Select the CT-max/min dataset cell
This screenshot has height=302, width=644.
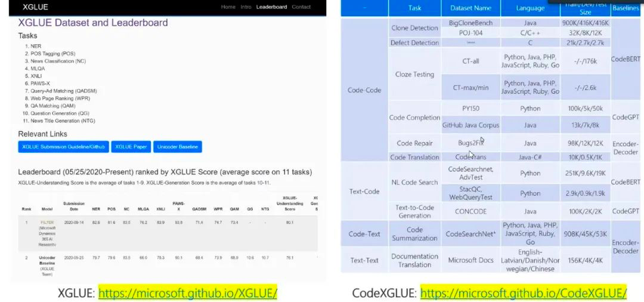(470, 88)
